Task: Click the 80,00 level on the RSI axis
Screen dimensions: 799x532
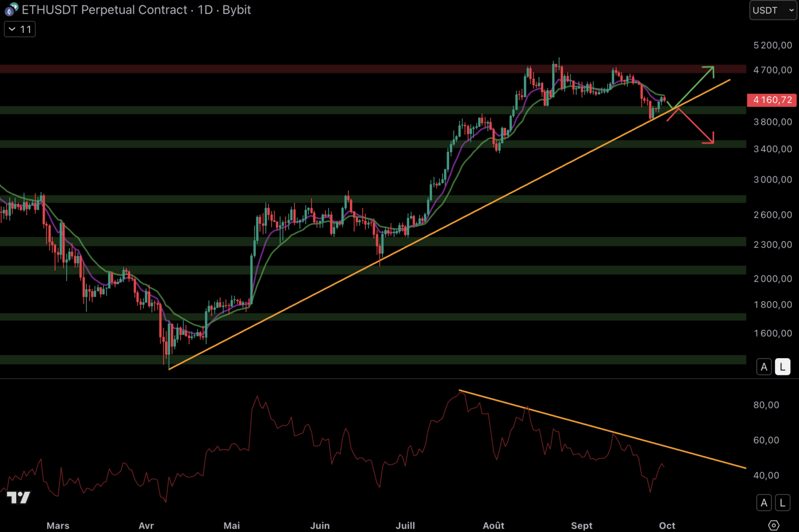Action: click(766, 405)
